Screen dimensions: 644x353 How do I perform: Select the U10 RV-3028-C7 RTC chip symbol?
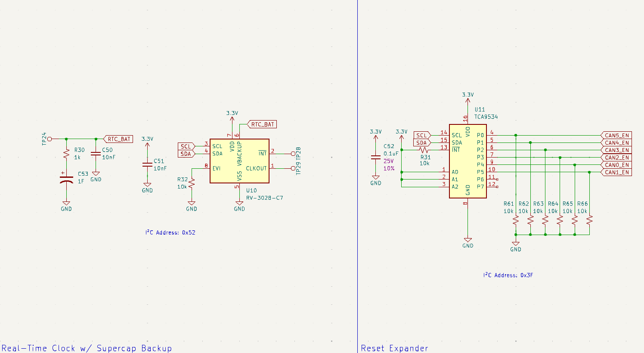click(239, 161)
